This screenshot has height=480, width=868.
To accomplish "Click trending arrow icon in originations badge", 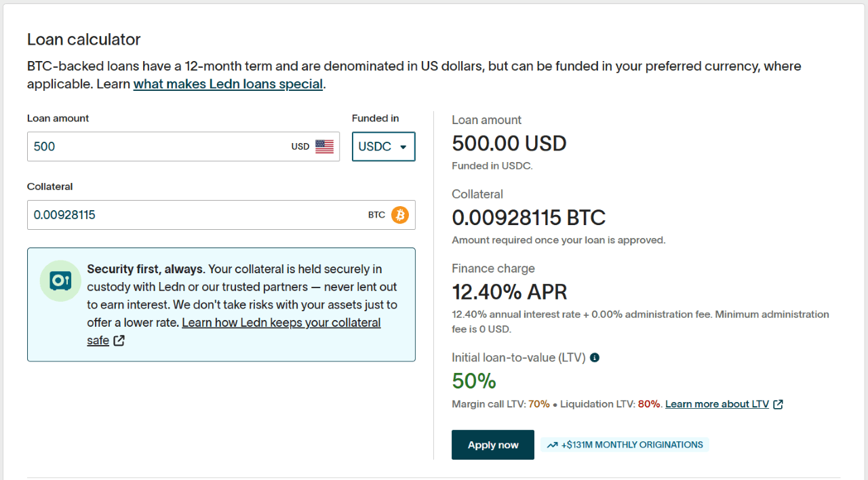I will pyautogui.click(x=552, y=445).
